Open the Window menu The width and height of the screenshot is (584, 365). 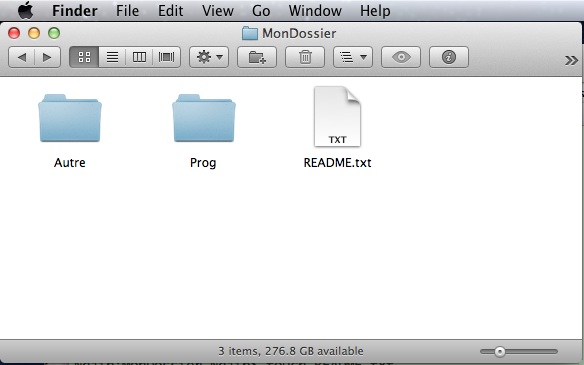pyautogui.click(x=315, y=11)
